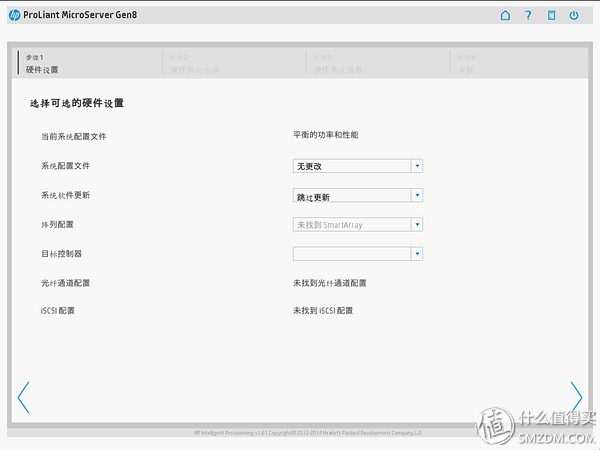Click the 系统软件更新 label

coord(65,195)
